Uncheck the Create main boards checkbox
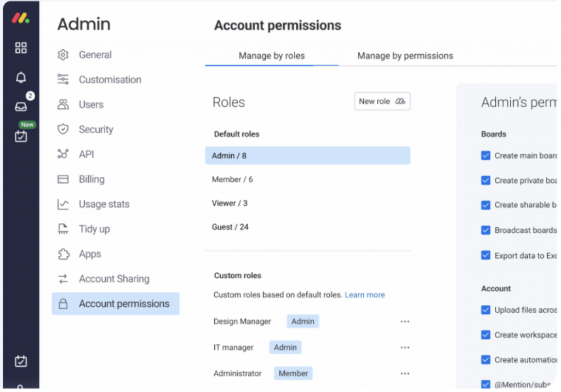 tap(485, 155)
